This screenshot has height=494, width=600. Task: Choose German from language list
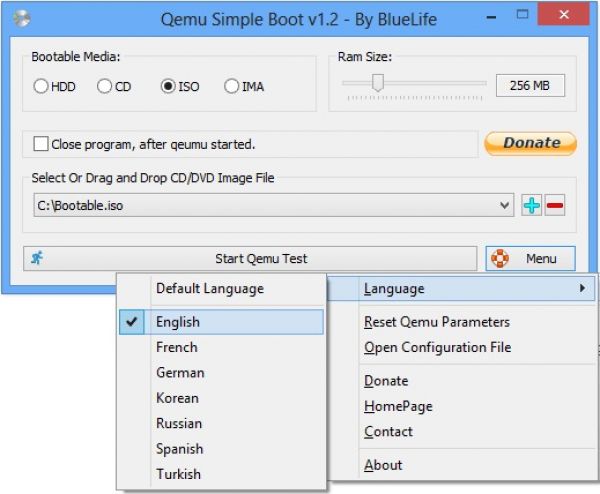pyautogui.click(x=180, y=372)
